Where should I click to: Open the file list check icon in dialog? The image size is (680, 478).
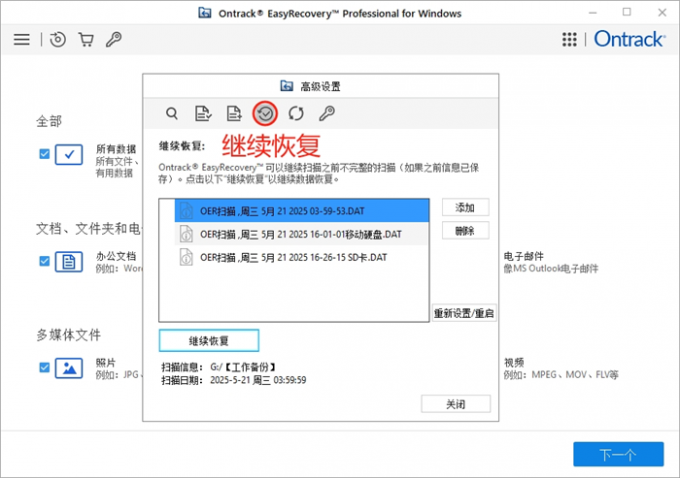(x=203, y=114)
